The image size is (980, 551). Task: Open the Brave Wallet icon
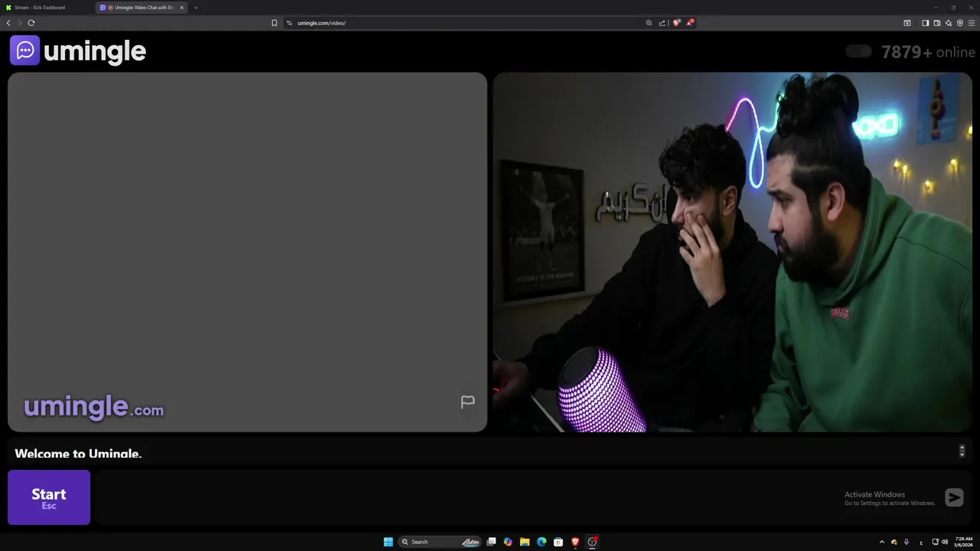pyautogui.click(x=937, y=23)
